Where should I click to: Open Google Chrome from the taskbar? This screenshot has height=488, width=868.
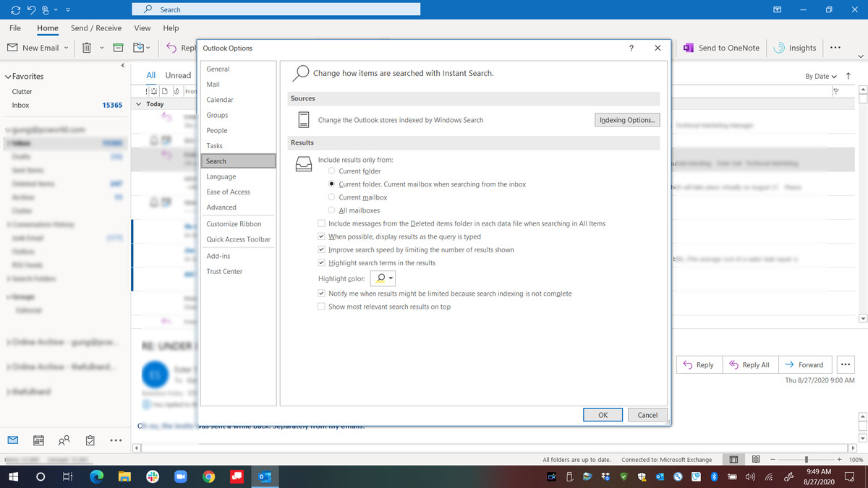pos(208,477)
